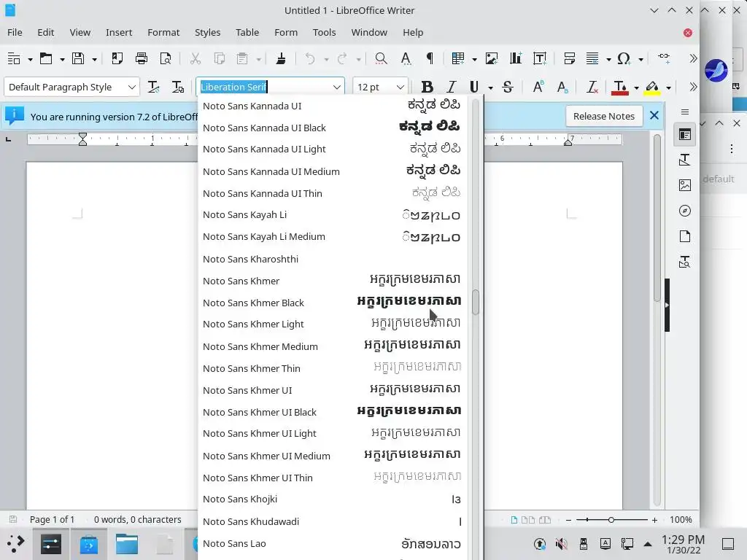This screenshot has height=560, width=747.
Task: Click the Insert Special Character omega icon
Action: [624, 58]
